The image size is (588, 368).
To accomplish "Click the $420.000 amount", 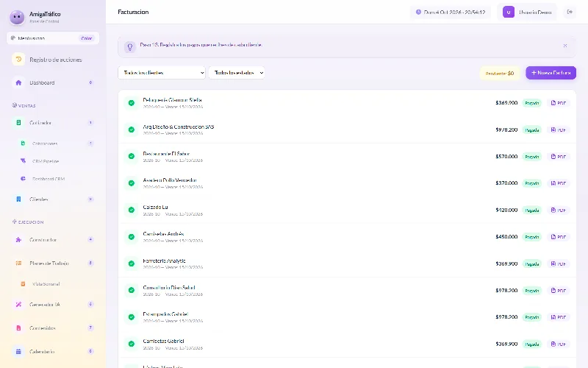I will (x=506, y=210).
